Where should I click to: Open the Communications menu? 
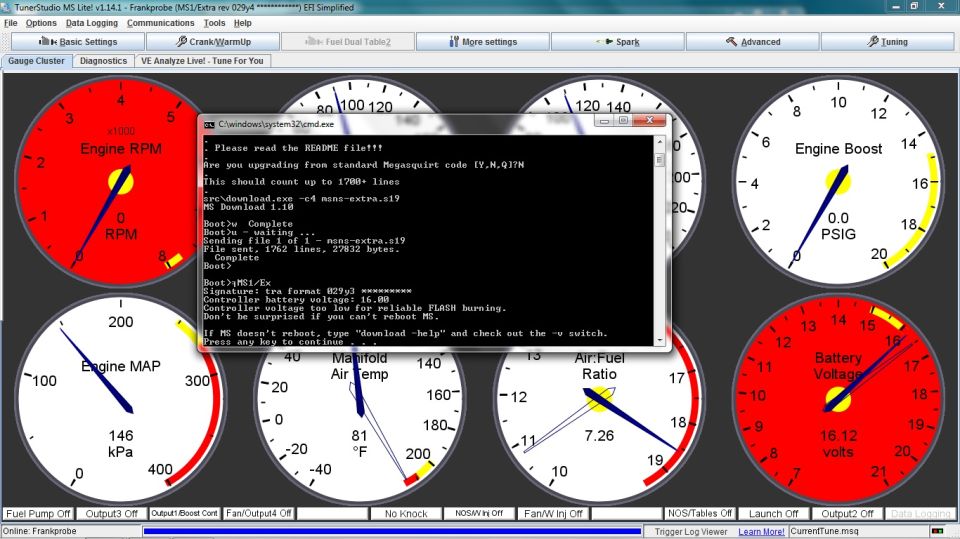(160, 23)
